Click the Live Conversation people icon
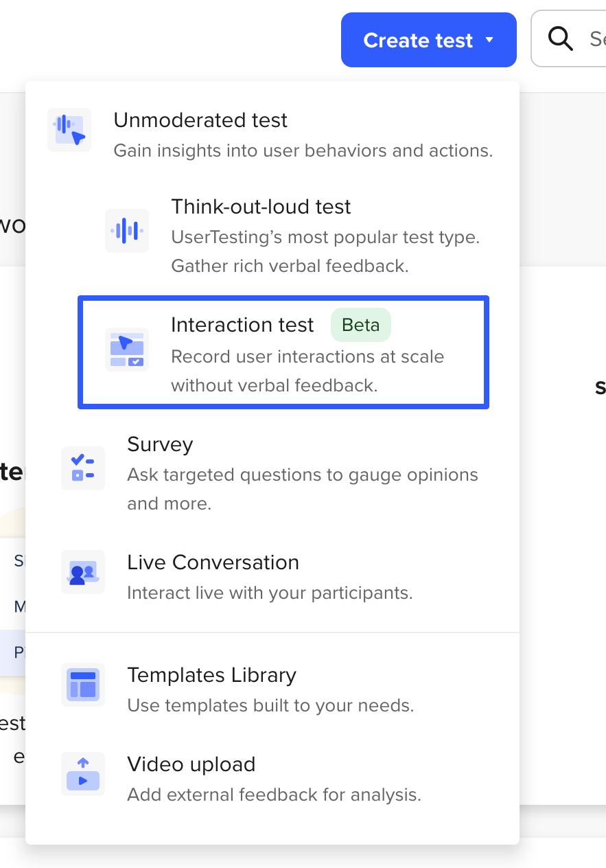The image size is (606, 868). point(83,572)
